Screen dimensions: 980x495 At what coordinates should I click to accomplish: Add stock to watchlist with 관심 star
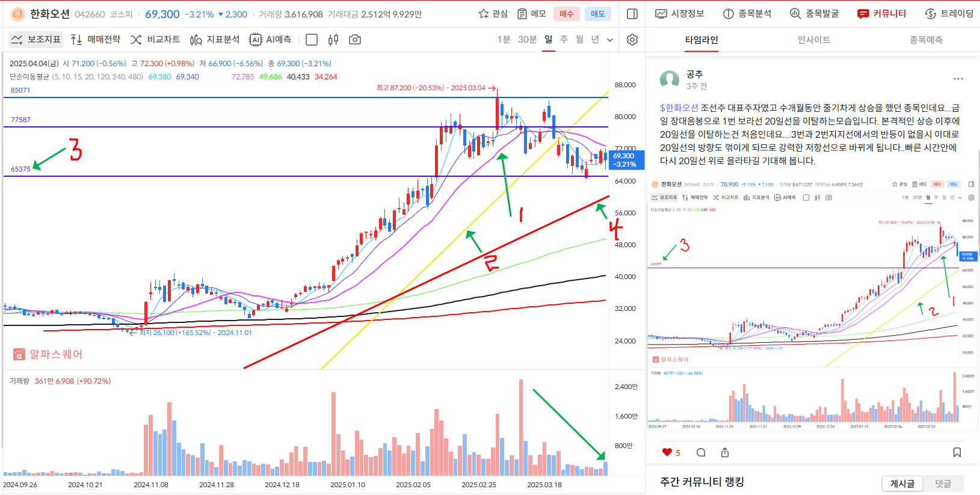[x=493, y=14]
